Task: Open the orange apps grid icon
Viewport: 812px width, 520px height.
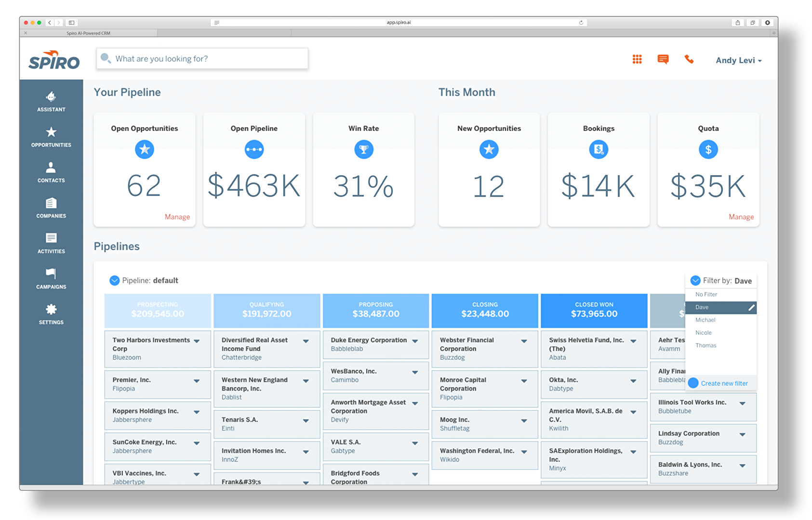Action: 637,59
